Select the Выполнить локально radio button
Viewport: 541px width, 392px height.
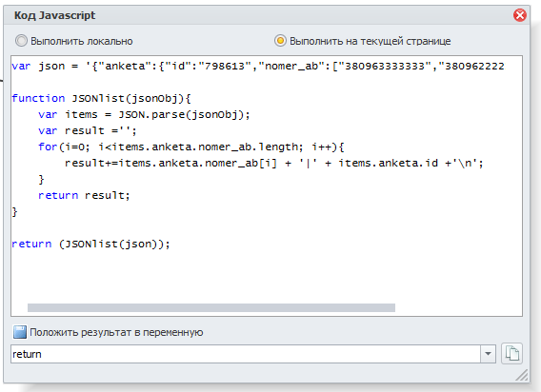point(21,41)
